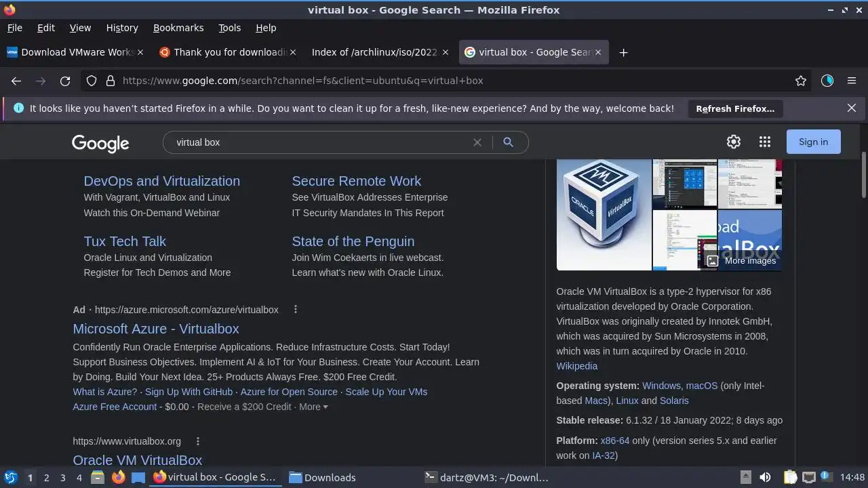Go to Google homepage via logo
Image resolution: width=868 pixels, height=488 pixels.
(100, 143)
